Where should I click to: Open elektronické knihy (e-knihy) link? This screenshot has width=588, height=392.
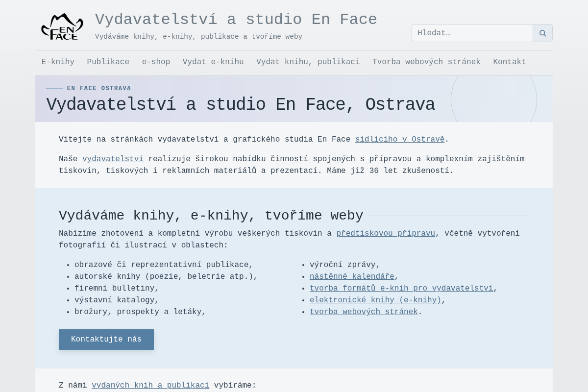(x=375, y=300)
